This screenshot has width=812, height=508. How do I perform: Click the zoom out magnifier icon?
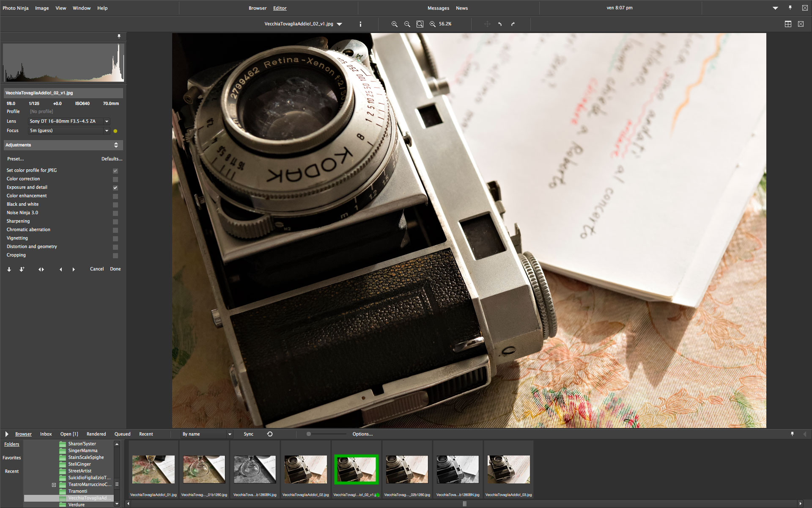(407, 24)
